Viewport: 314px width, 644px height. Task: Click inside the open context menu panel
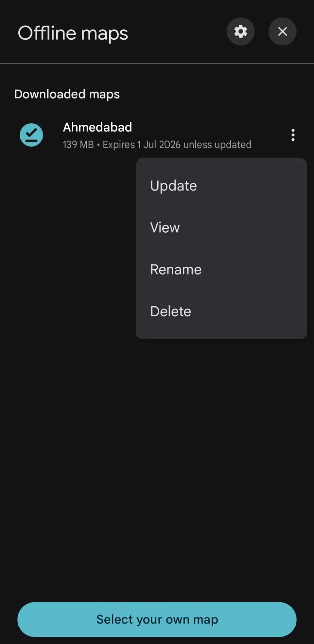(221, 248)
